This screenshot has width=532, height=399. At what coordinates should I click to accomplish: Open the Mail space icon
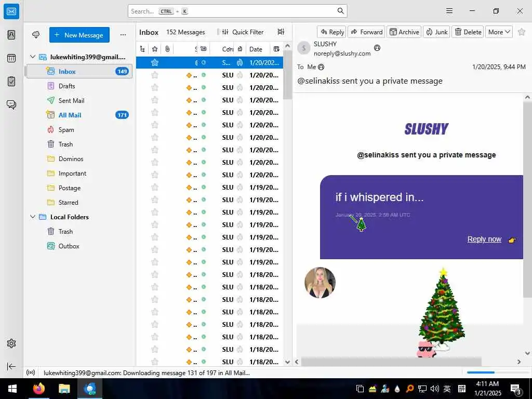(x=11, y=11)
